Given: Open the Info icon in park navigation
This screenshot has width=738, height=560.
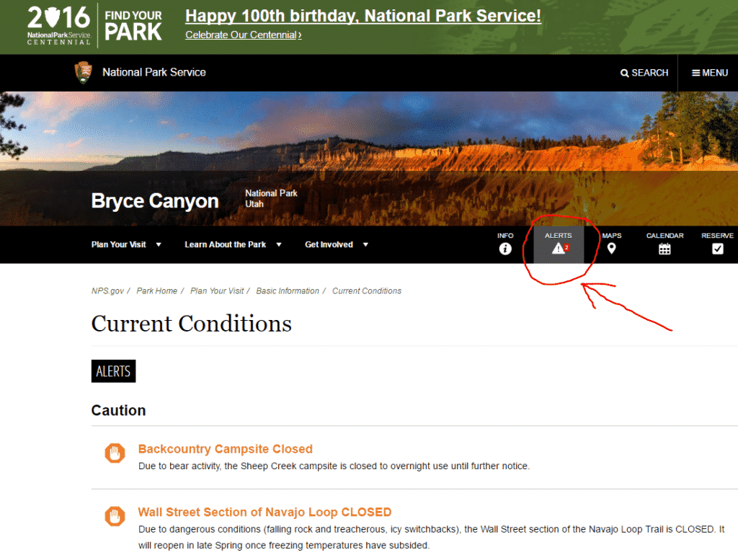Looking at the screenshot, I should (505, 249).
